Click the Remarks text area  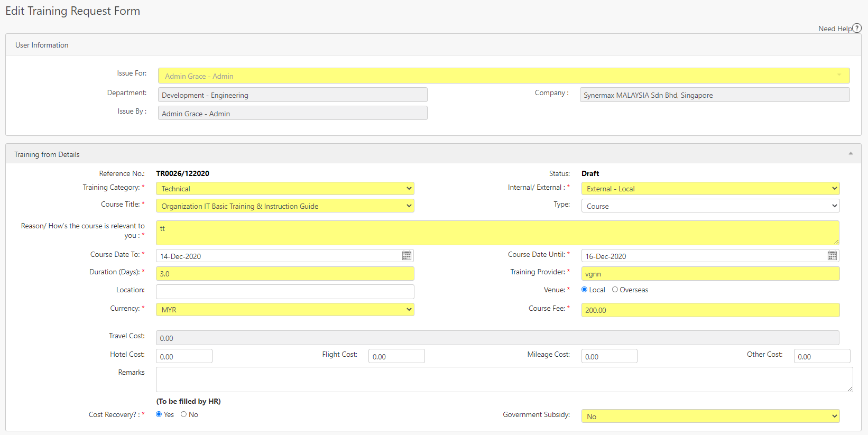[x=504, y=380]
